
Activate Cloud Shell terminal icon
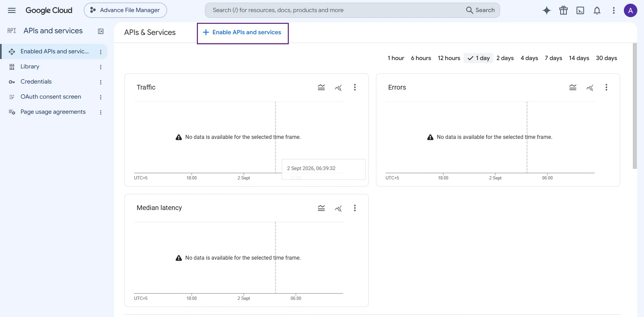pos(580,10)
